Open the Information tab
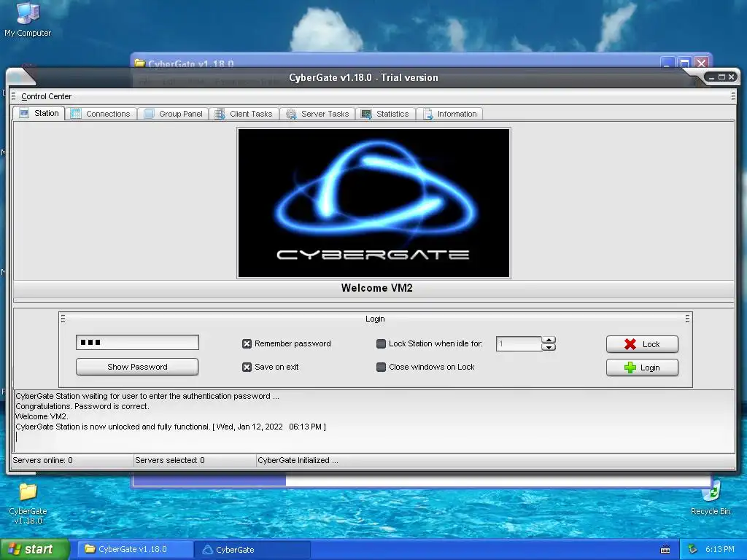Viewport: 747px width, 560px height. tap(449, 114)
